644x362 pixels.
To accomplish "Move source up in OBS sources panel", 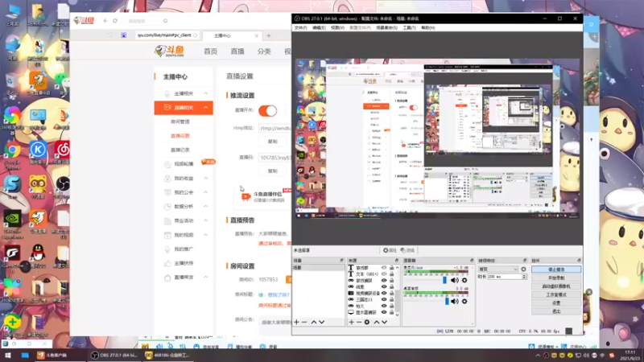I will 376,323.
